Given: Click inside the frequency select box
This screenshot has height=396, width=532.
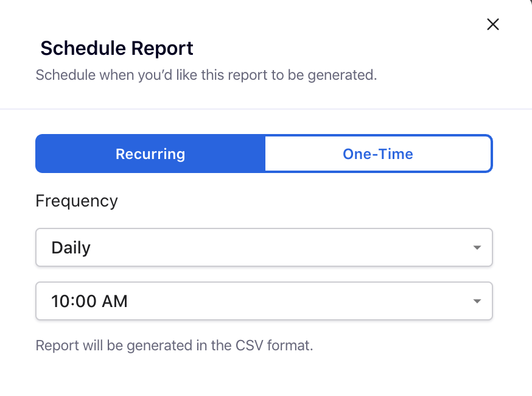Looking at the screenshot, I should [264, 247].
